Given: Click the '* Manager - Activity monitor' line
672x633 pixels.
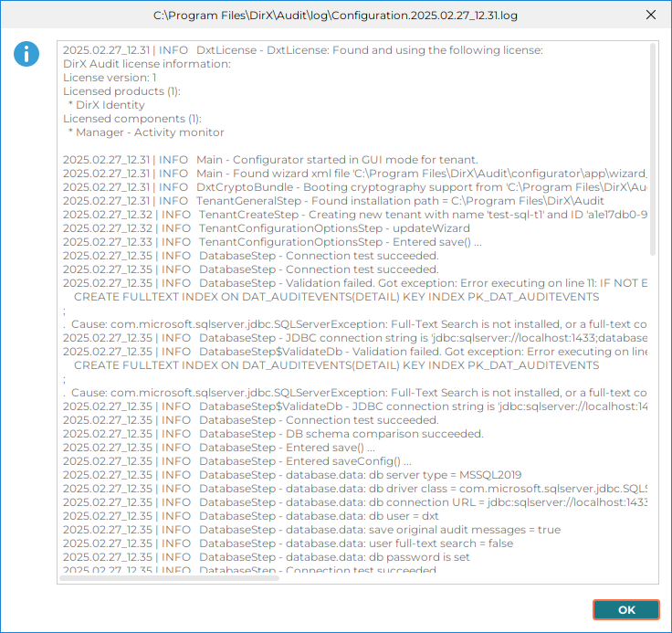Looking at the screenshot, I should [145, 132].
